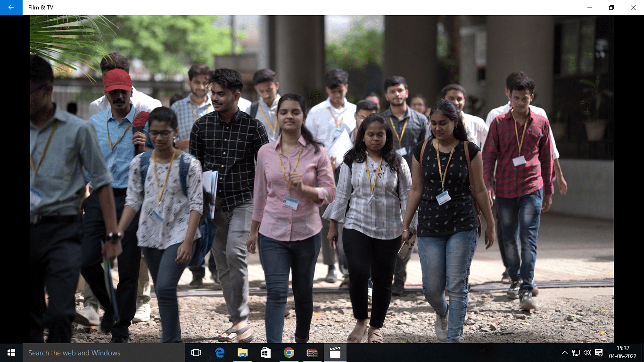Open the Windows Store taskbar icon
This screenshot has width=644, height=362.
pyautogui.click(x=266, y=353)
